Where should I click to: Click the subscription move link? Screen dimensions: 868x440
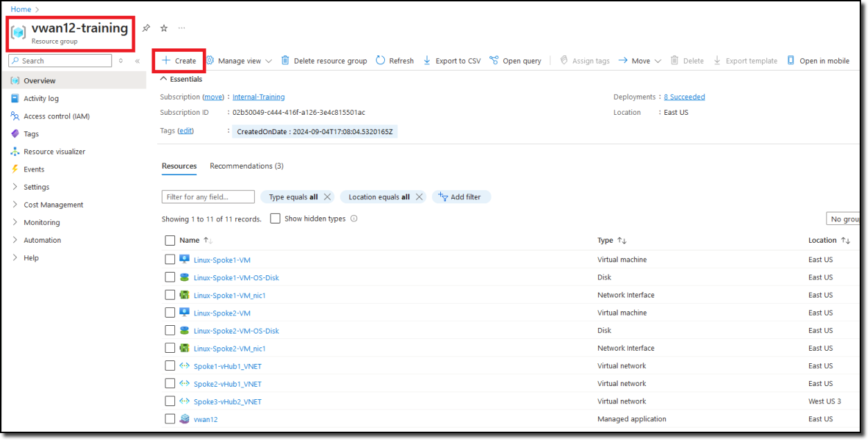[213, 97]
